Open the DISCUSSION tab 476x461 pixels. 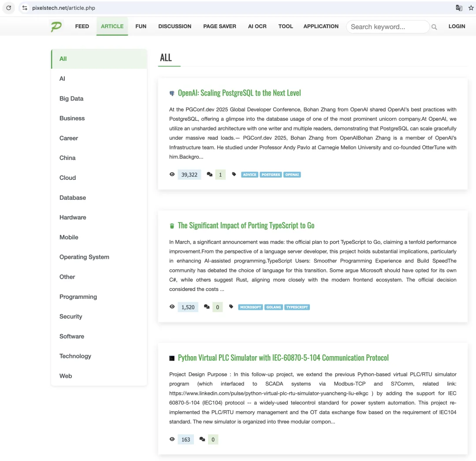[175, 26]
